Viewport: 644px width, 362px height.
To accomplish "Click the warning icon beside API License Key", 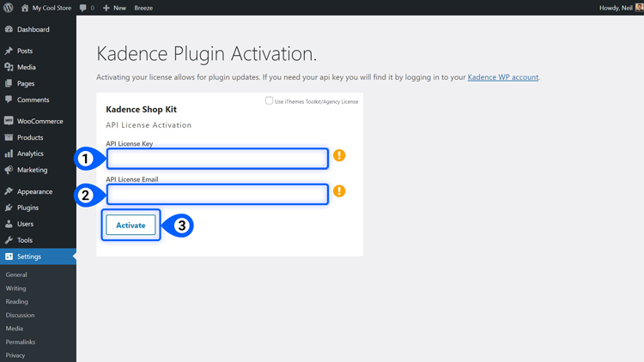I will tap(339, 155).
